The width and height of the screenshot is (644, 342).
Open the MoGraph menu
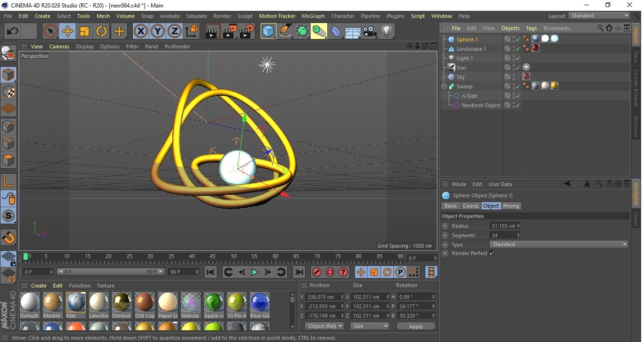313,16
